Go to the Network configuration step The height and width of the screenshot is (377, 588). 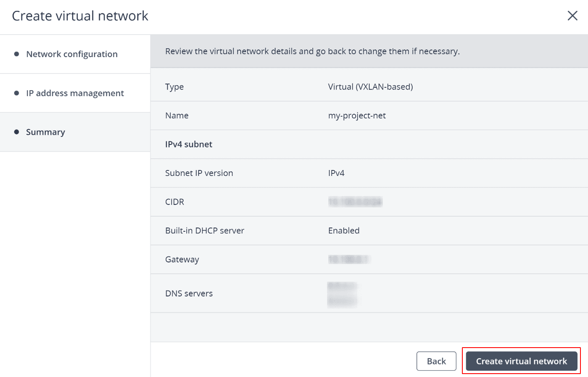pos(71,54)
